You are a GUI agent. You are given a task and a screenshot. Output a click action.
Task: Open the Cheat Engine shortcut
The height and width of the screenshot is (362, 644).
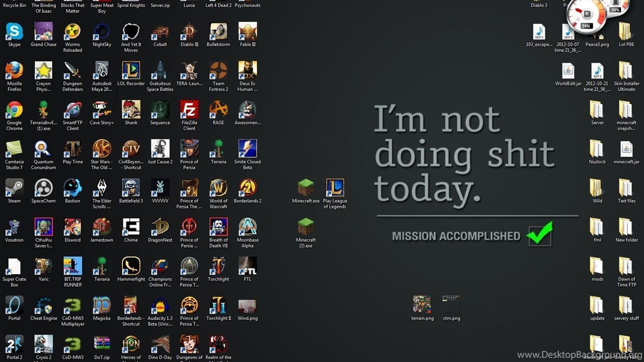(43, 306)
